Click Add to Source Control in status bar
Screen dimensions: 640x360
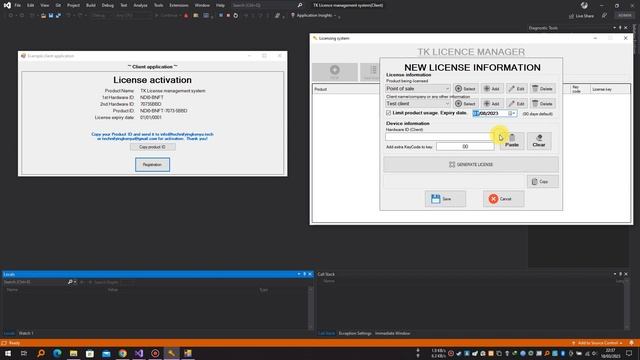[598, 343]
